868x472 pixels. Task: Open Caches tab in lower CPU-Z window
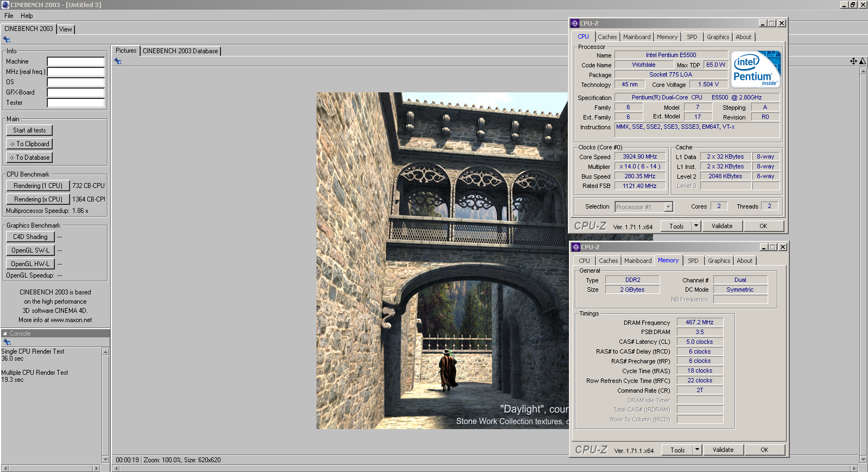point(609,261)
